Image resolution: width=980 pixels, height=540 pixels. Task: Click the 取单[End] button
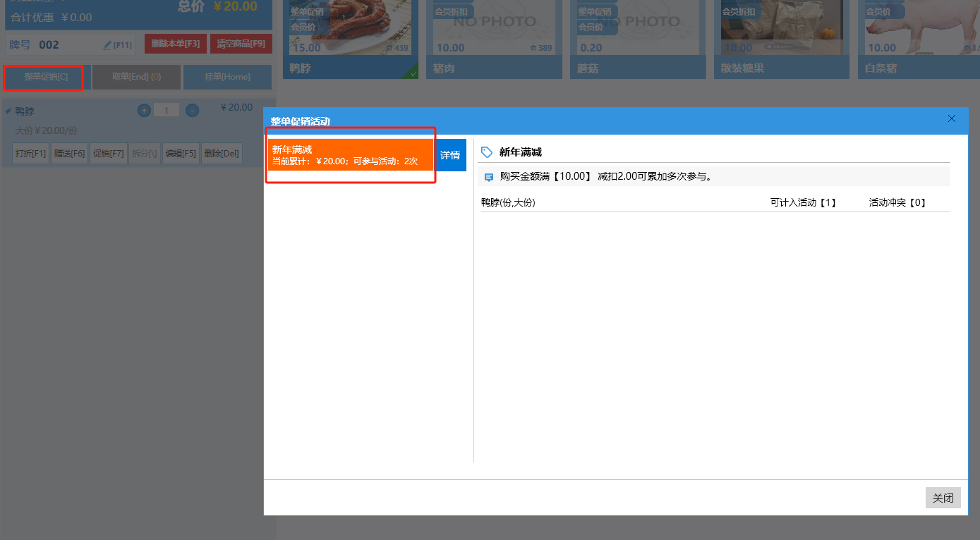click(x=136, y=77)
